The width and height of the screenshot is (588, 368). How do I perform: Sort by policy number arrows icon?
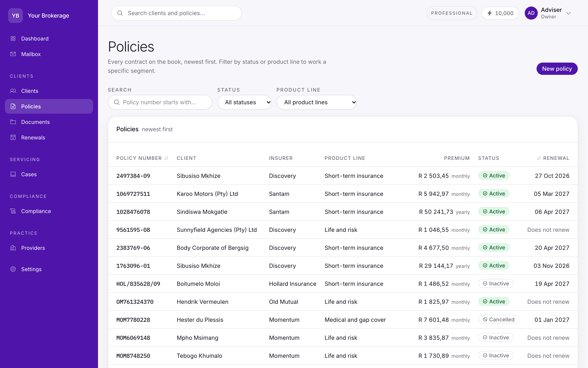tap(166, 158)
